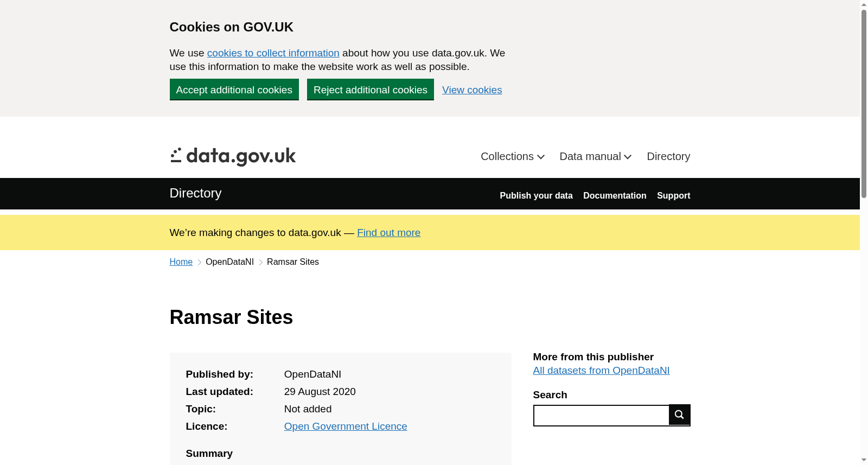The height and width of the screenshot is (465, 868).
Task: Click the scrollbar up arrow
Action: 864,4
